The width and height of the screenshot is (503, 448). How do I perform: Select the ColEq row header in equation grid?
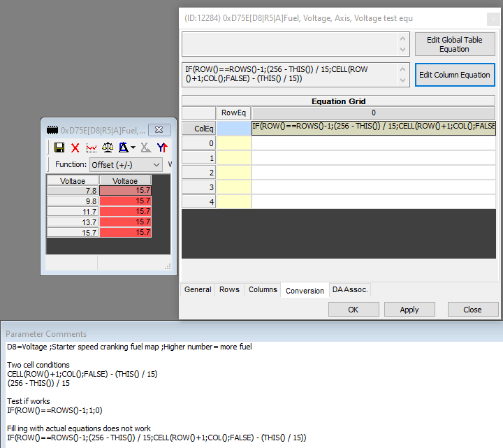[x=198, y=129]
